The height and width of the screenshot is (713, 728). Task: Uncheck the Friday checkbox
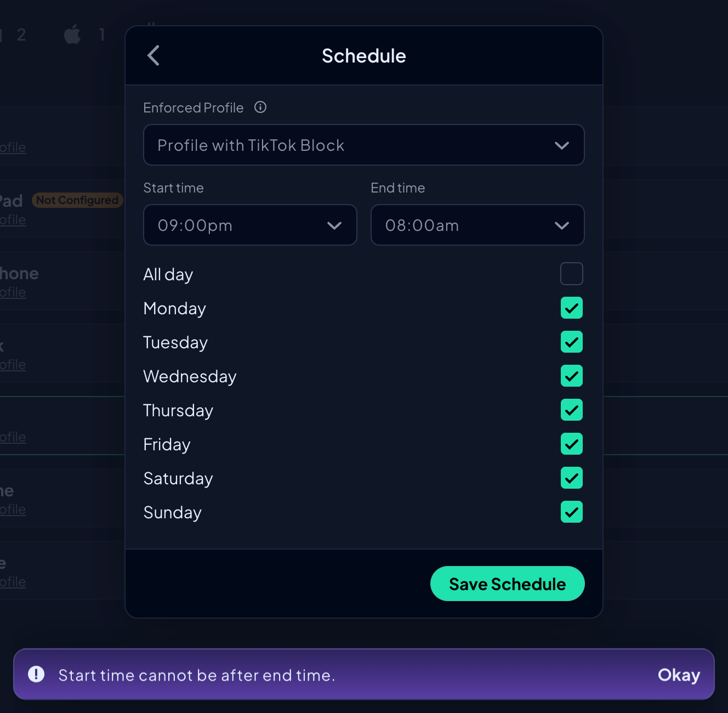tap(571, 444)
